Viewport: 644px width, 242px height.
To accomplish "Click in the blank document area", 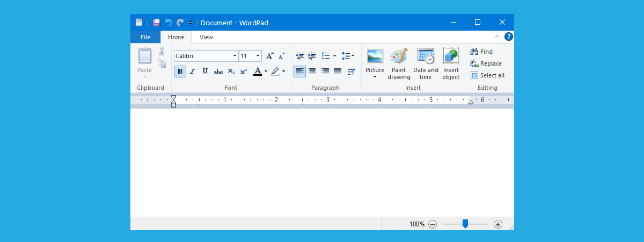I will point(322,162).
